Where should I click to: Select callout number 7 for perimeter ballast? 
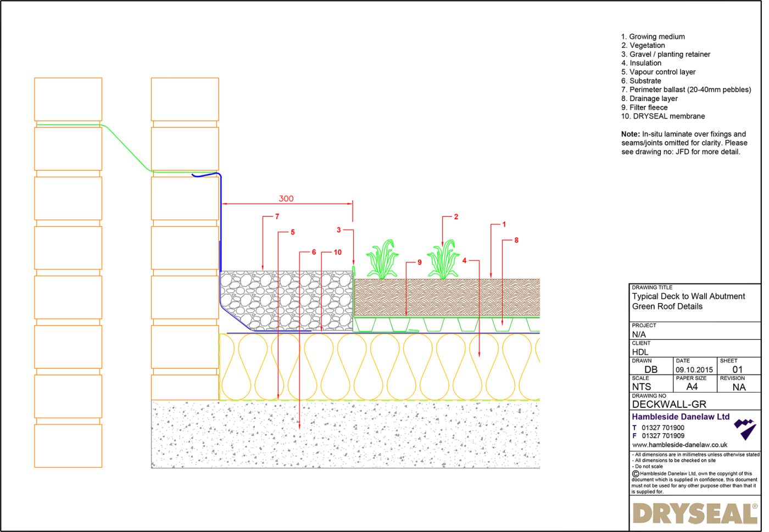coord(277,216)
